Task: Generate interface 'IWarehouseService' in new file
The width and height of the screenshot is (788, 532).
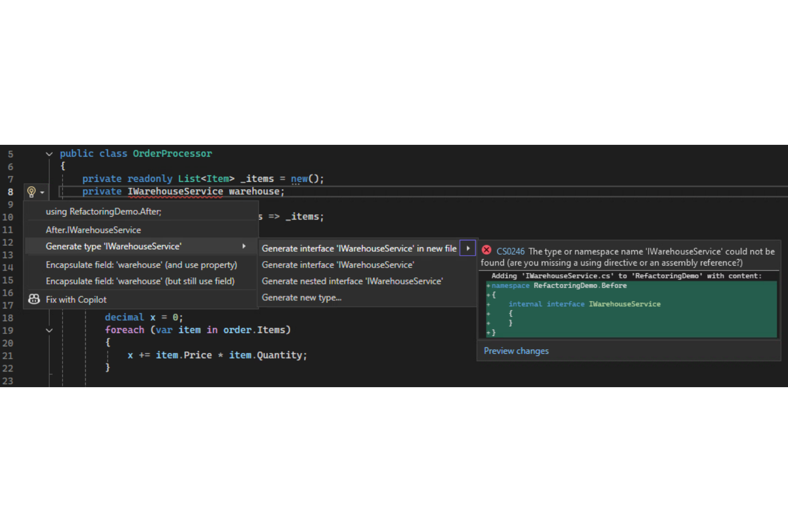Action: click(359, 249)
